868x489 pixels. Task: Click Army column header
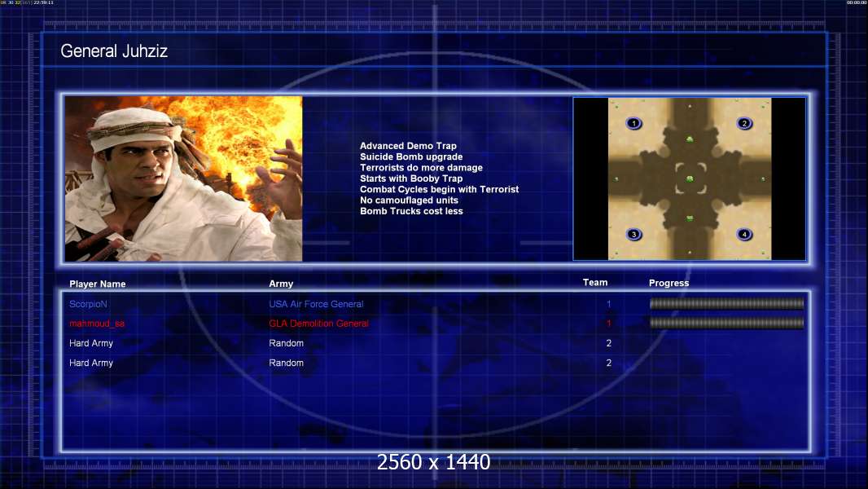pyautogui.click(x=281, y=284)
